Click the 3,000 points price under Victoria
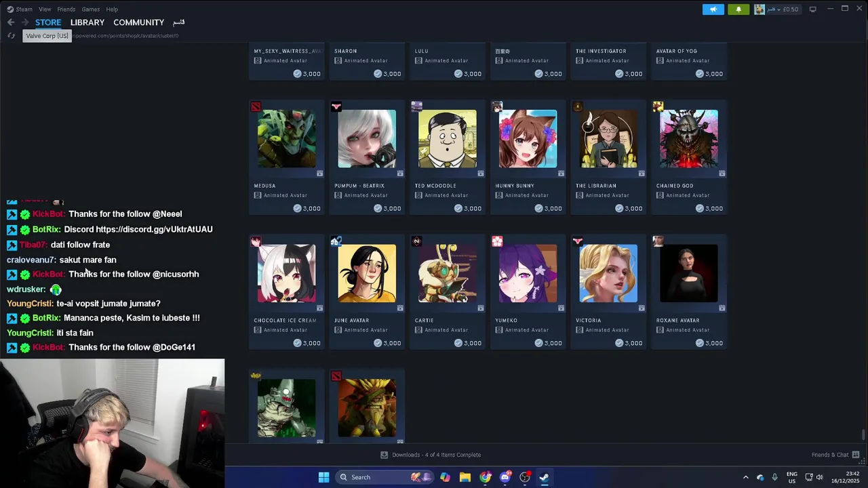868x488 pixels. click(x=629, y=343)
